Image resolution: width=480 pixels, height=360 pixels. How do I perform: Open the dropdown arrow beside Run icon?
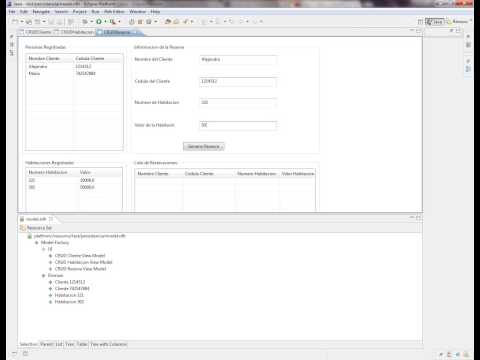(x=105, y=22)
